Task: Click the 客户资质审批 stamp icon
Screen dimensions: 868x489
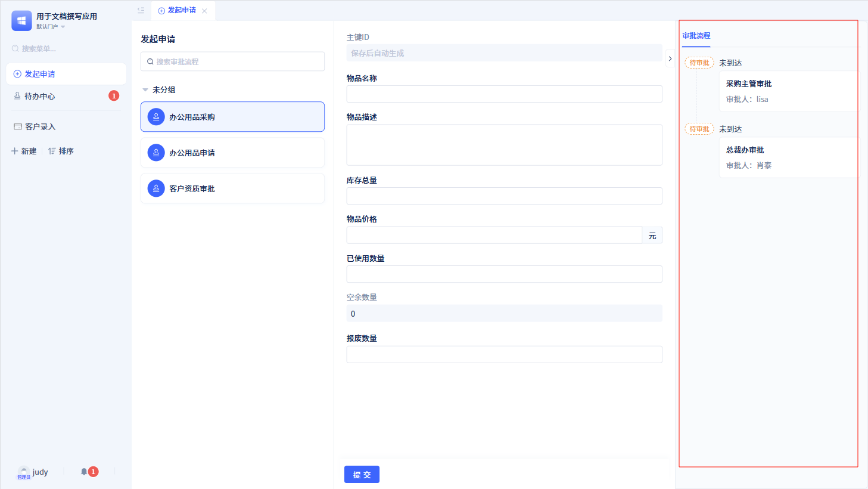Action: [156, 188]
